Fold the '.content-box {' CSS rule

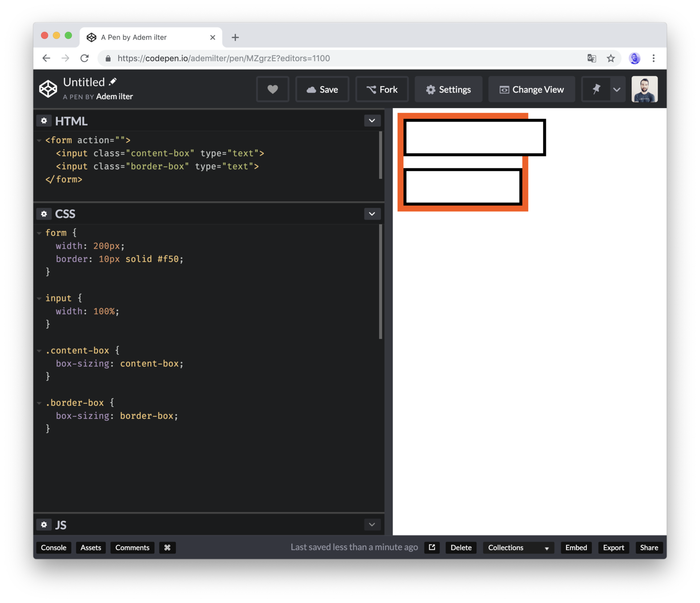[39, 351]
